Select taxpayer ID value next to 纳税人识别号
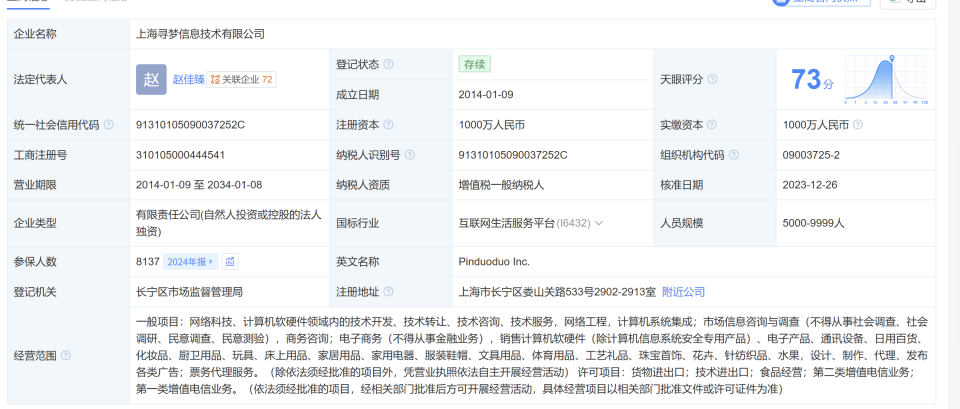The height and width of the screenshot is (409, 960). click(x=513, y=155)
